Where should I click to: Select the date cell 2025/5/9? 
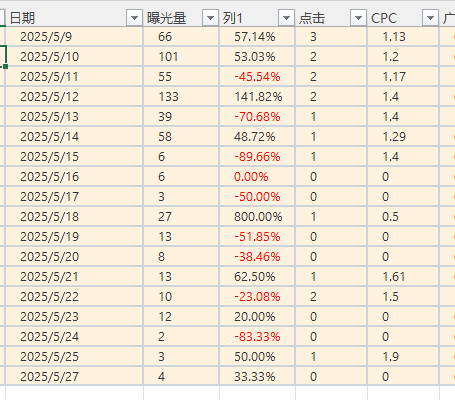point(74,37)
